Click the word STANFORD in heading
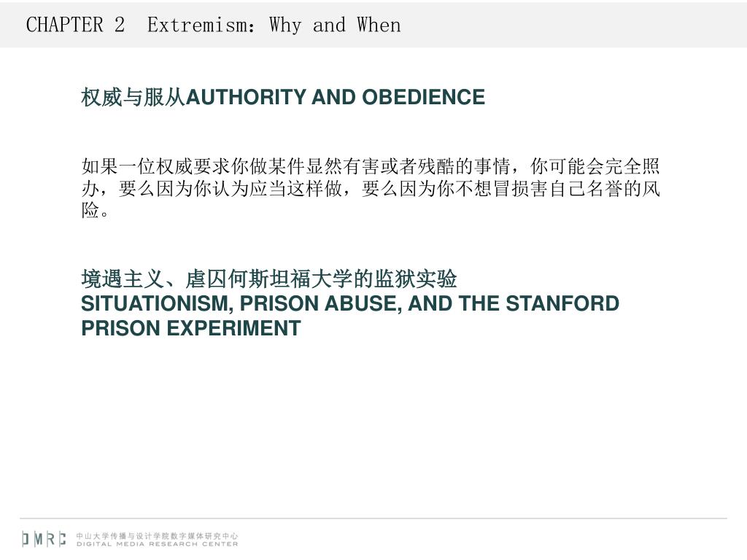This screenshot has width=747, height=560. pos(562,303)
